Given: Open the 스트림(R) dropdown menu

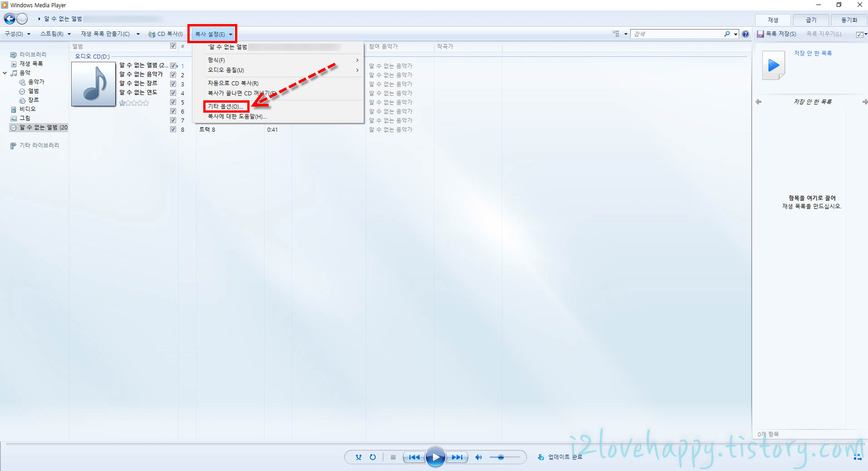Looking at the screenshot, I should tap(55, 34).
